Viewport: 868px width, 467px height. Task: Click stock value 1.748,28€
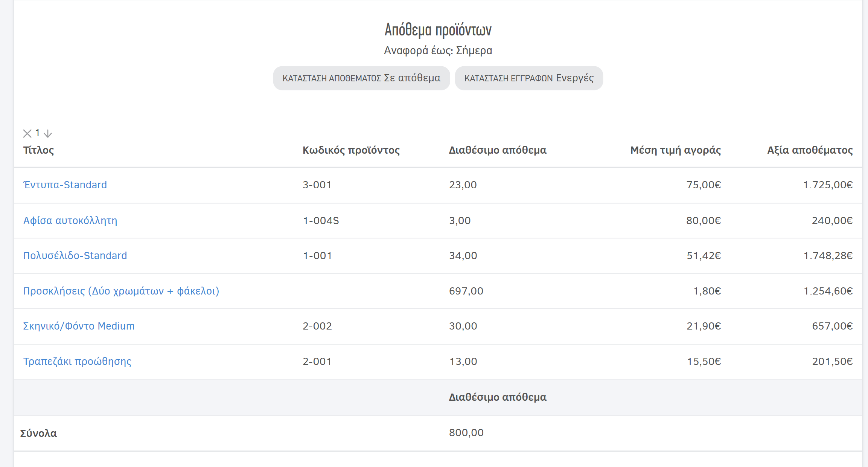click(828, 256)
